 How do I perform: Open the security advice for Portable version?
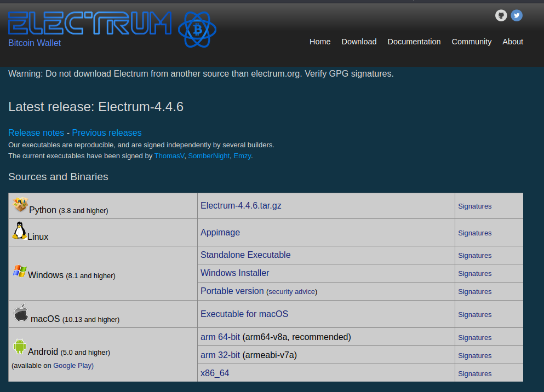[291, 291]
